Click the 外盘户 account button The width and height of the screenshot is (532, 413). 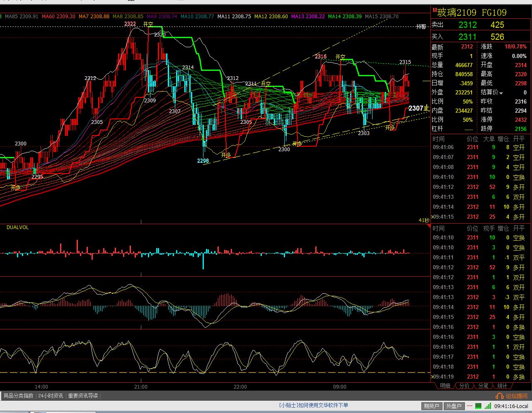coord(454,406)
